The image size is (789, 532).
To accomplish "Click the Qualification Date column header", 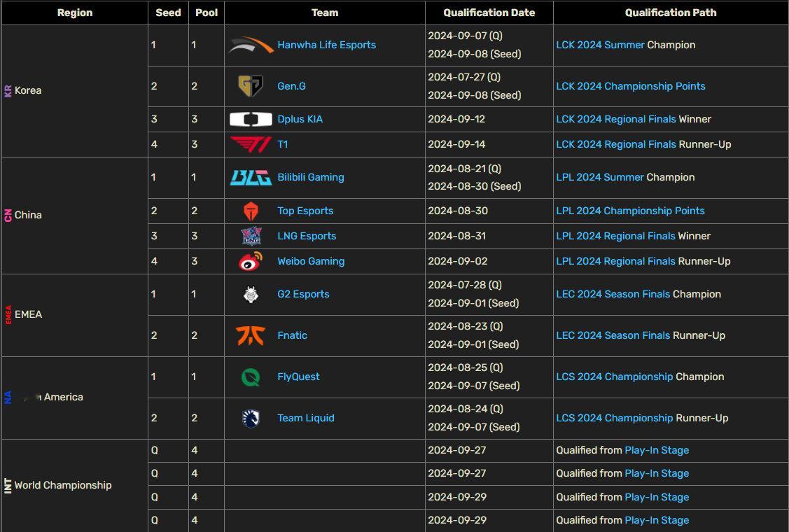I will [x=489, y=13].
